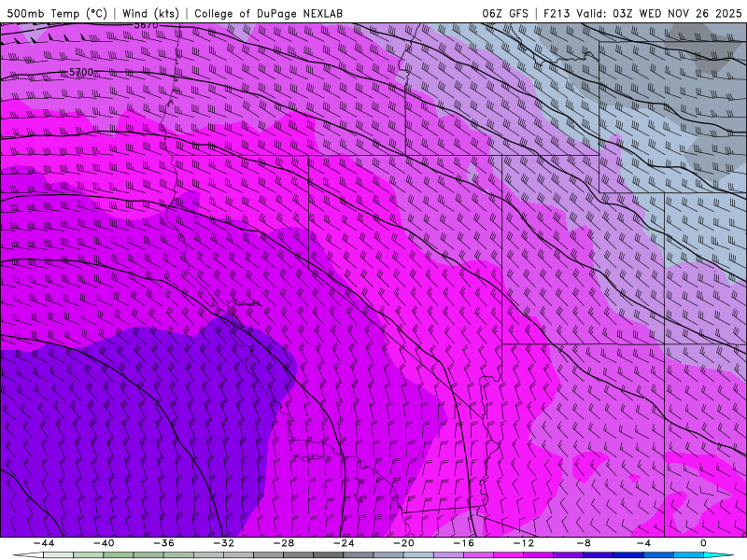Click the -40 colorbar tick label
Screen dimensions: 747x560
click(x=104, y=543)
